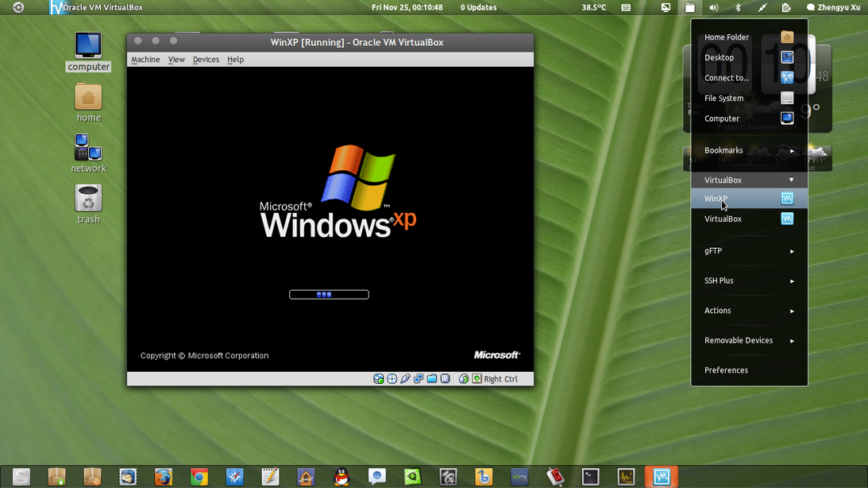Launch QQ penguin app from the dock

[341, 477]
